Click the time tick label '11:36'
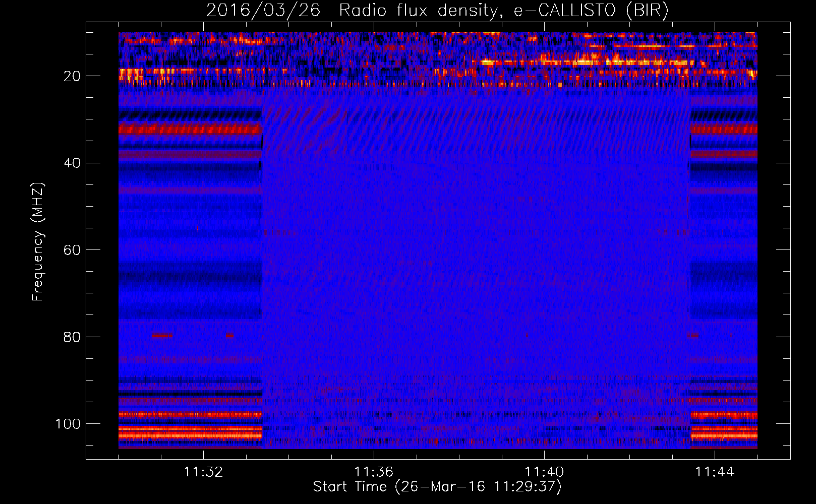 [x=374, y=472]
